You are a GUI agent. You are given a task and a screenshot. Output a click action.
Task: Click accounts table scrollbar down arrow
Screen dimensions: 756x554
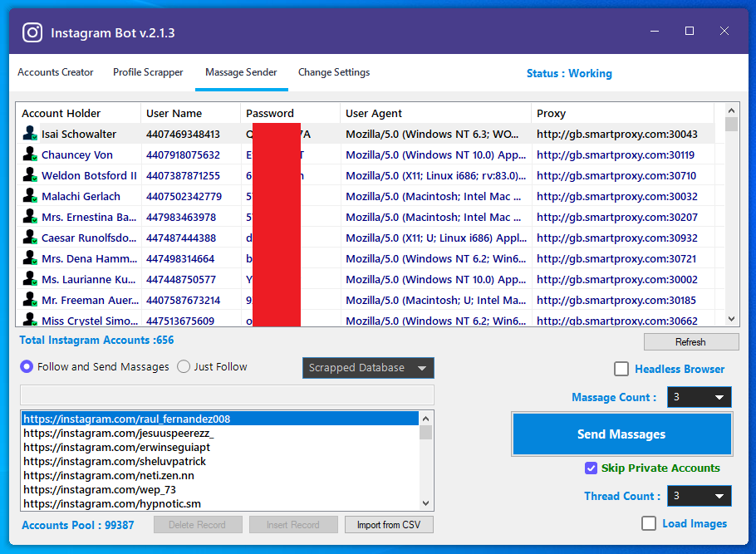pyautogui.click(x=731, y=319)
